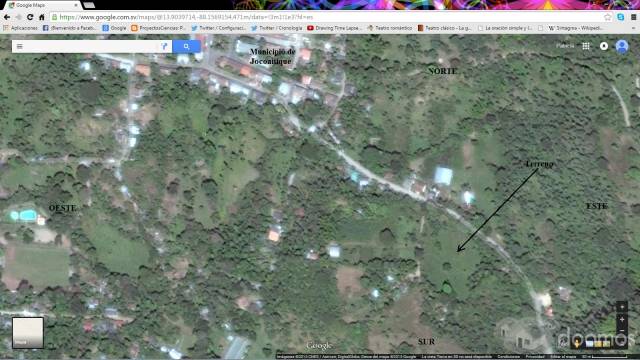
Task: Go back to the previous page
Action: [x=7, y=17]
